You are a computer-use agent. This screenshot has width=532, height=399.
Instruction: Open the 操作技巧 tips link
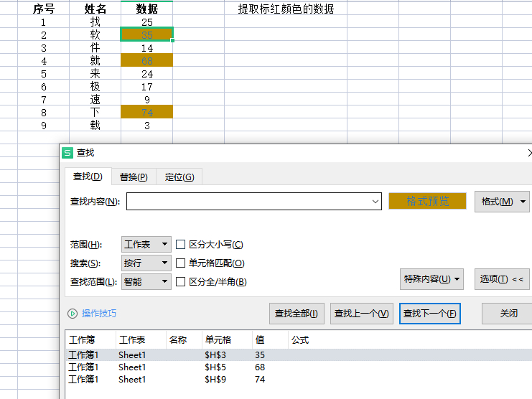(99, 314)
